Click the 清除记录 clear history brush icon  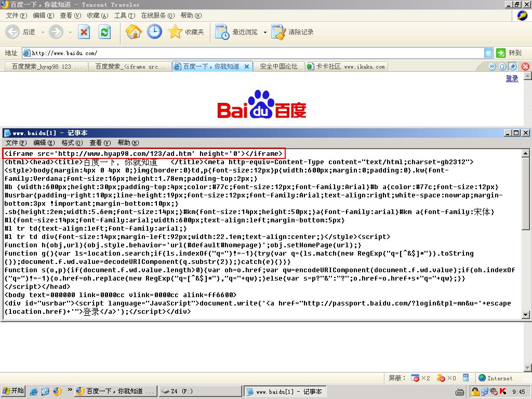coord(278,32)
